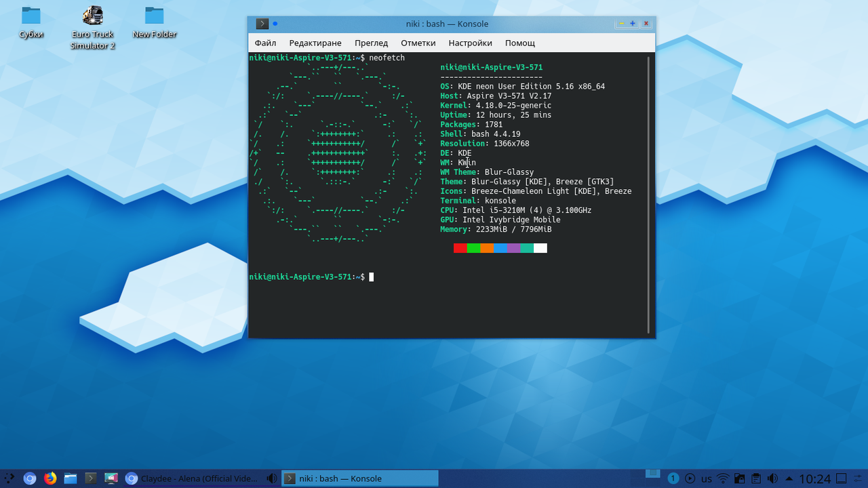The width and height of the screenshot is (868, 488).
Task: Click the blue color block in neofetch output
Action: point(500,248)
